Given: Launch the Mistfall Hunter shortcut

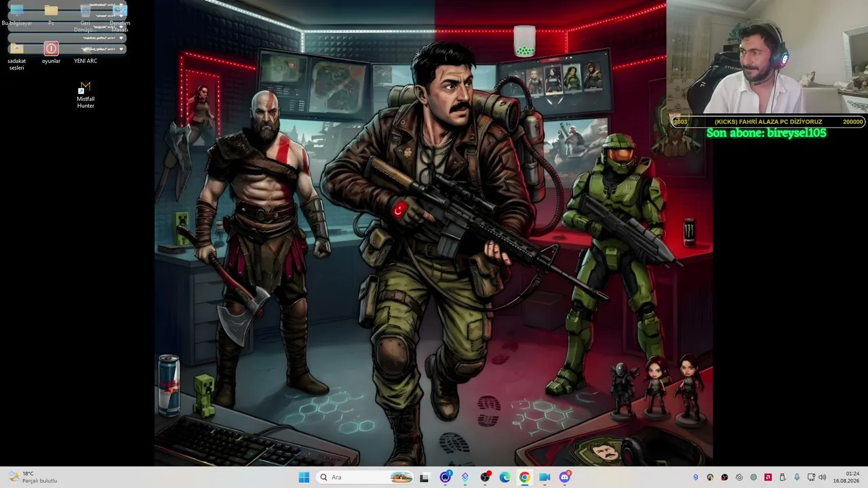Looking at the screenshot, I should (x=85, y=95).
